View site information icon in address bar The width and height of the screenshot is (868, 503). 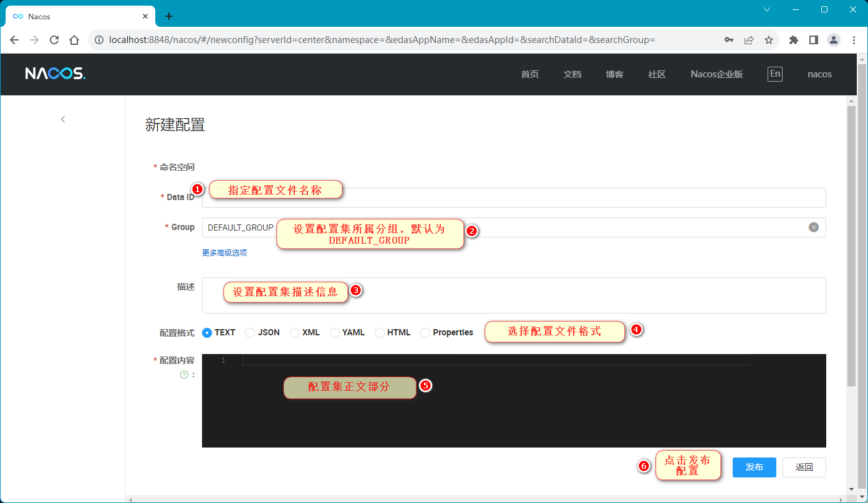click(x=99, y=40)
